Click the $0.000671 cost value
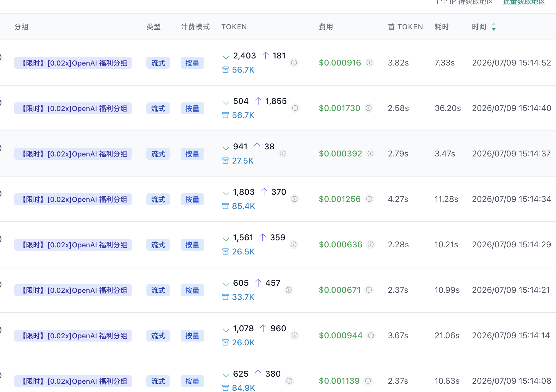The height and width of the screenshot is (392, 556). (340, 290)
